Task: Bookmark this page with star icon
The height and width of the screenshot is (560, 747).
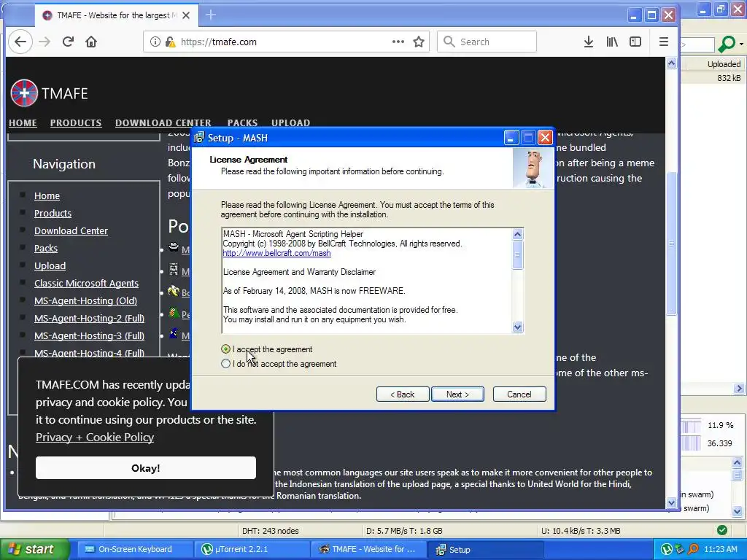Action: [419, 42]
